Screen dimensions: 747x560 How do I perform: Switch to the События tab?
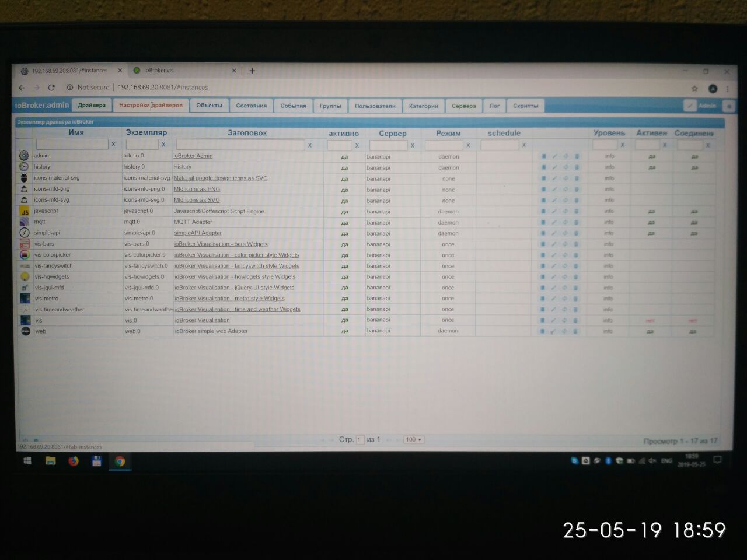click(293, 106)
